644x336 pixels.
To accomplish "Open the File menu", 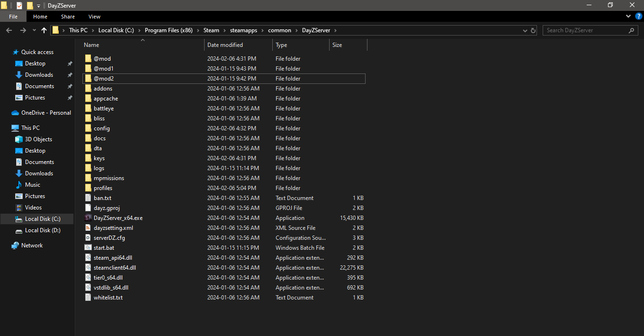I will 13,17.
